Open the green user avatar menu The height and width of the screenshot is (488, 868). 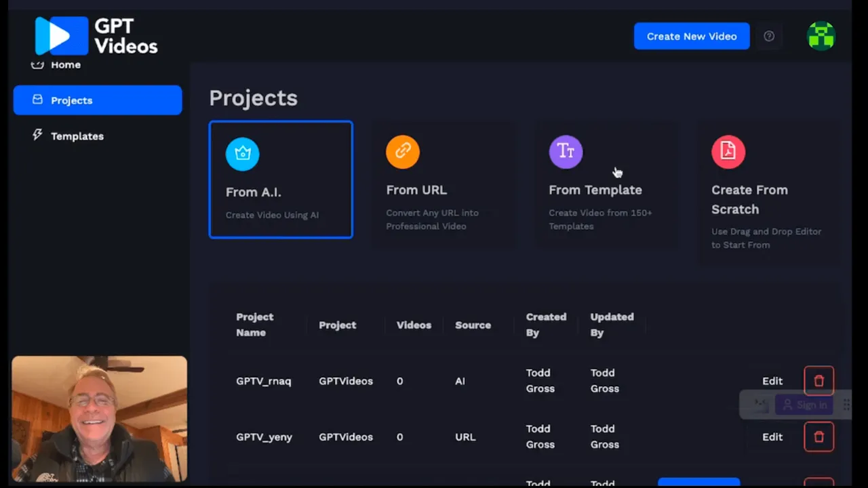point(821,36)
